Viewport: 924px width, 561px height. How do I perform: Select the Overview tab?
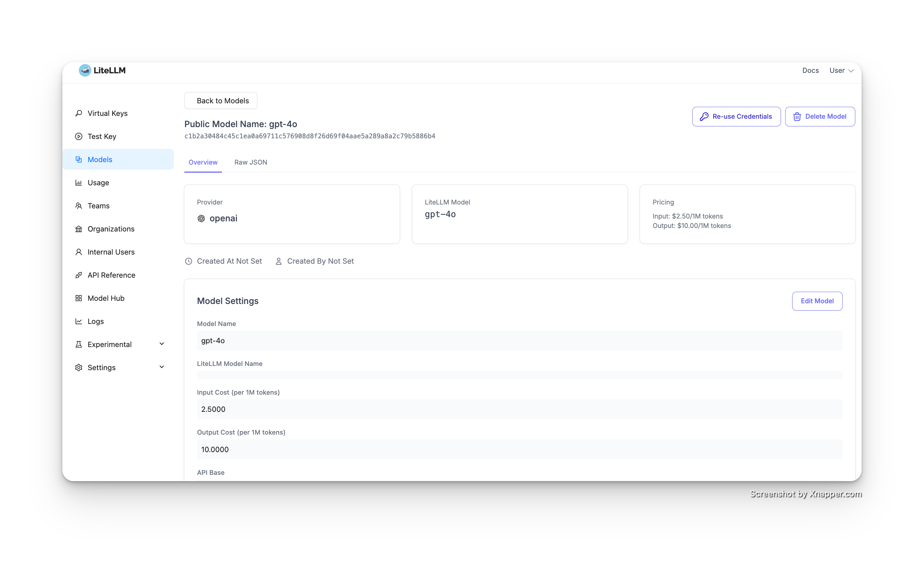(203, 162)
